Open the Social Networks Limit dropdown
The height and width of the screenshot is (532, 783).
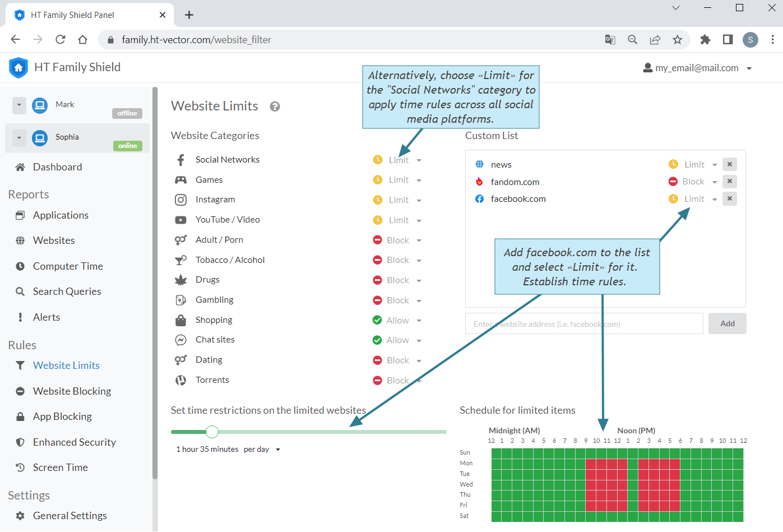click(397, 160)
